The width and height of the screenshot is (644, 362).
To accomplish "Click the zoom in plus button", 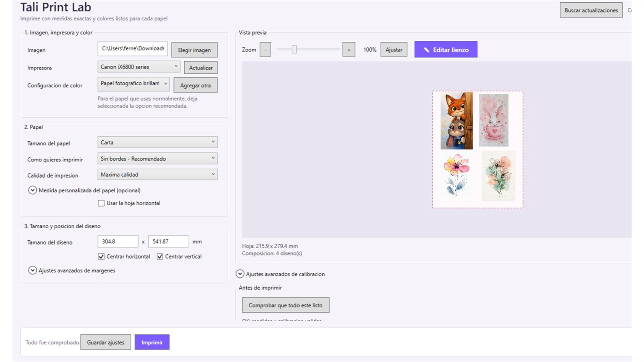I will (349, 50).
